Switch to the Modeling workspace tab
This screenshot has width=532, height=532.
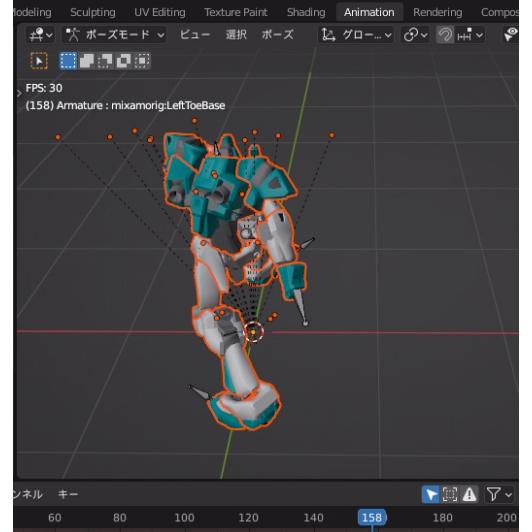pos(32,12)
